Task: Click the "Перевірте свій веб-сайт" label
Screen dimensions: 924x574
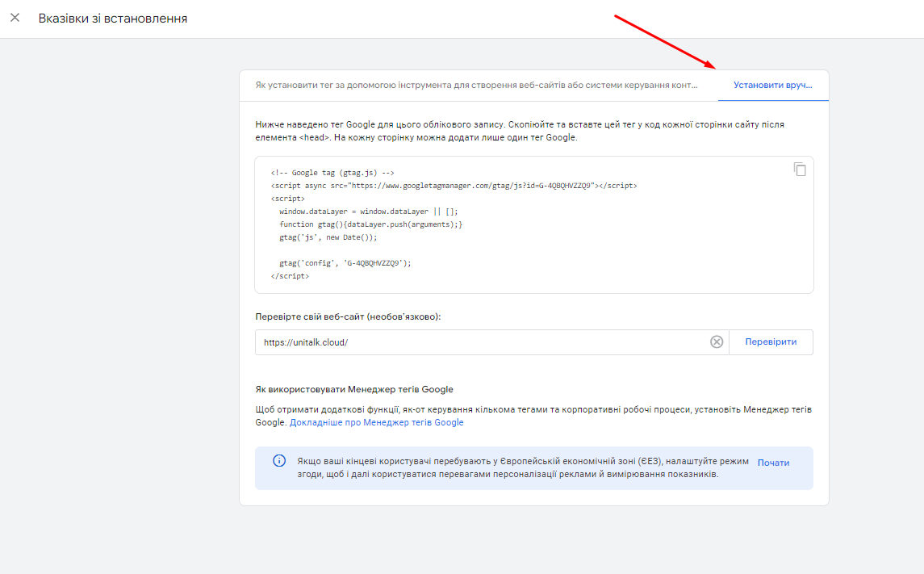Action: point(348,316)
